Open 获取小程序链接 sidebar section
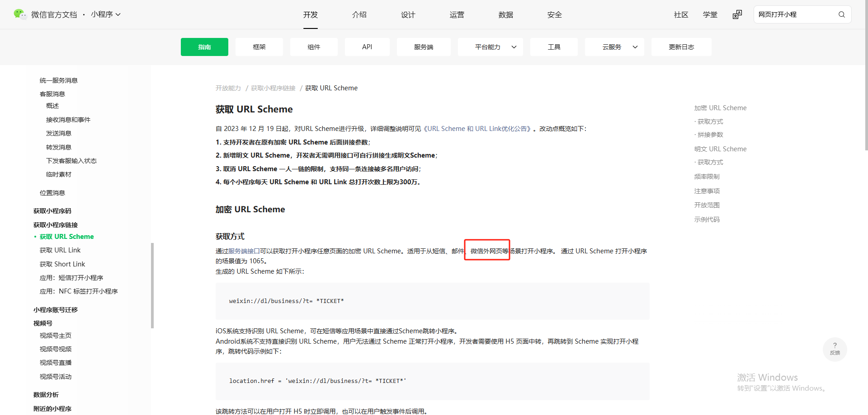Image resolution: width=868 pixels, height=415 pixels. coord(56,225)
